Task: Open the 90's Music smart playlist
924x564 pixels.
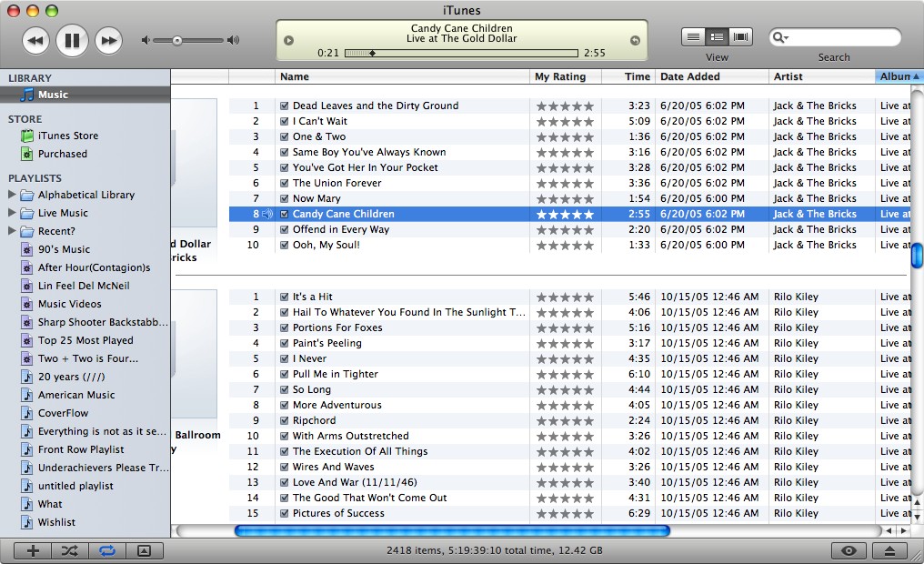Action: 64,249
